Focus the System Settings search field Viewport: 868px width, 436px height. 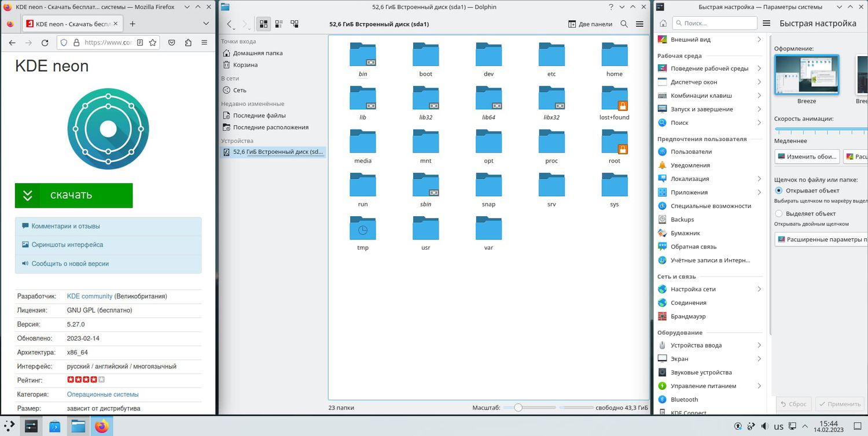pyautogui.click(x=714, y=23)
